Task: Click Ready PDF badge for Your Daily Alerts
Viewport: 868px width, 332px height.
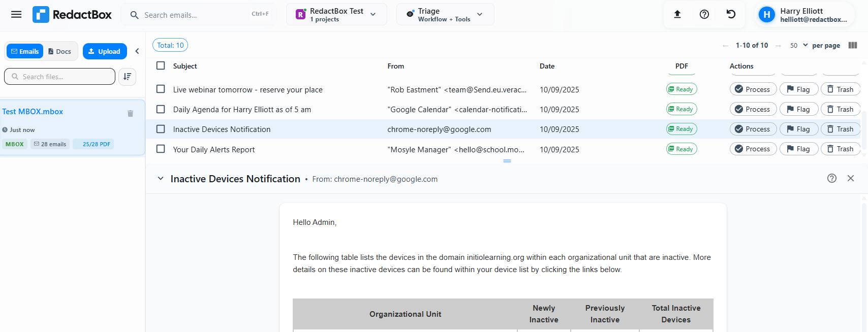Action: [x=681, y=149]
